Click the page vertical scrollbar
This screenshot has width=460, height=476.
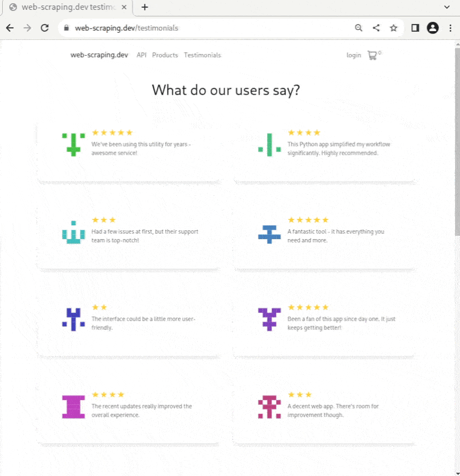(457, 142)
